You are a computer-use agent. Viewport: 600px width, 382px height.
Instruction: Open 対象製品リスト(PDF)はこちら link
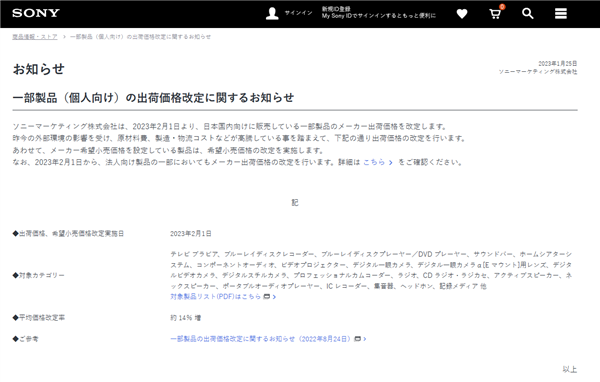[x=215, y=297]
